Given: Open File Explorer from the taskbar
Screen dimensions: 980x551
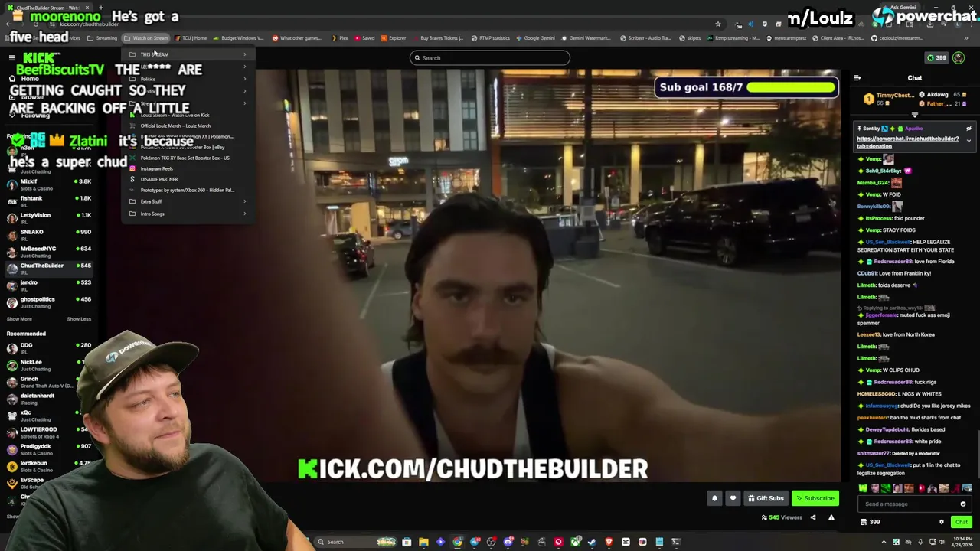Looking at the screenshot, I should 423,542.
